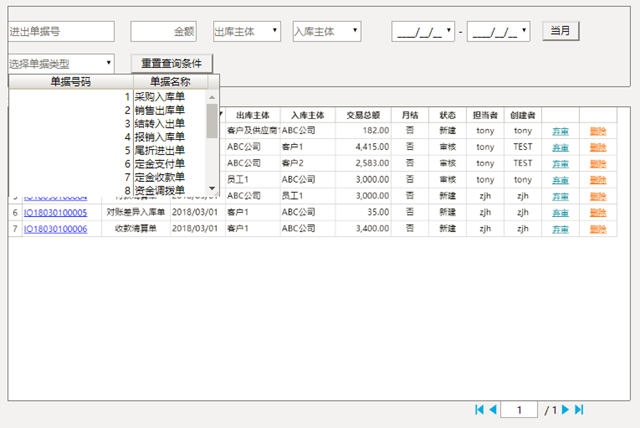Click the 单据号码 column header
The image size is (640, 428).
point(71,82)
